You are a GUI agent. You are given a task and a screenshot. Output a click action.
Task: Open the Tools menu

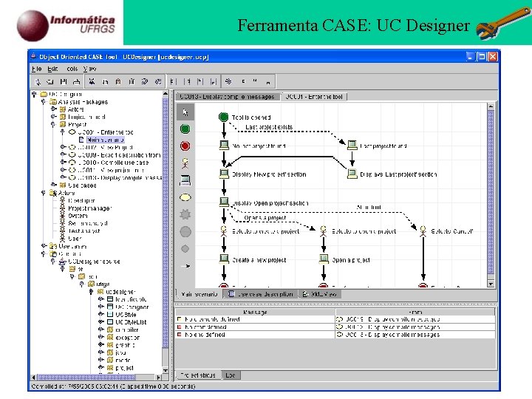click(x=72, y=69)
